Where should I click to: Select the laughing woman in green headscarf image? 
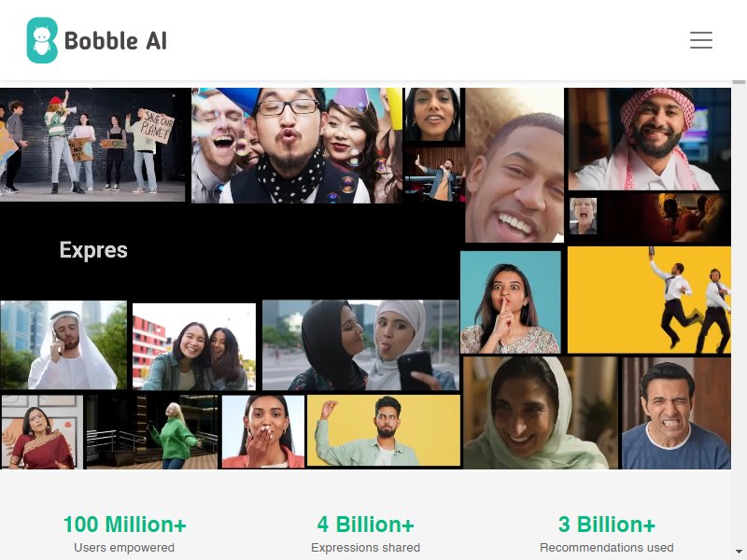(541, 413)
